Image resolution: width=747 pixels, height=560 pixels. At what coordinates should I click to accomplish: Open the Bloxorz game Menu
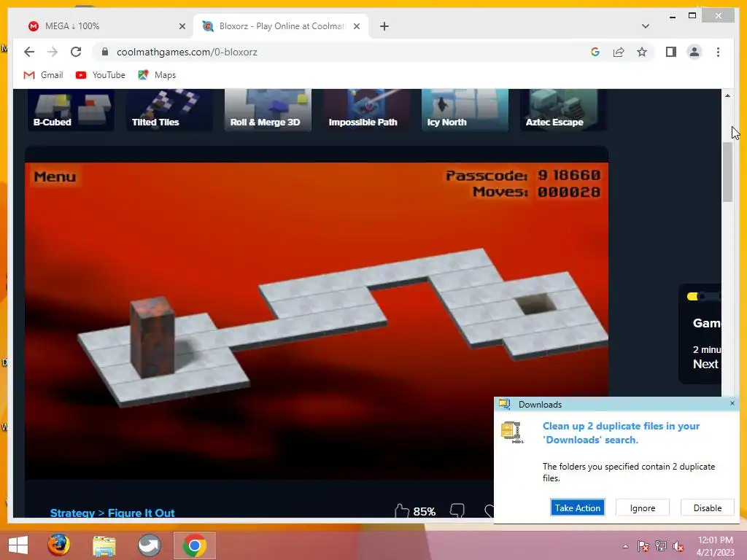coord(55,176)
